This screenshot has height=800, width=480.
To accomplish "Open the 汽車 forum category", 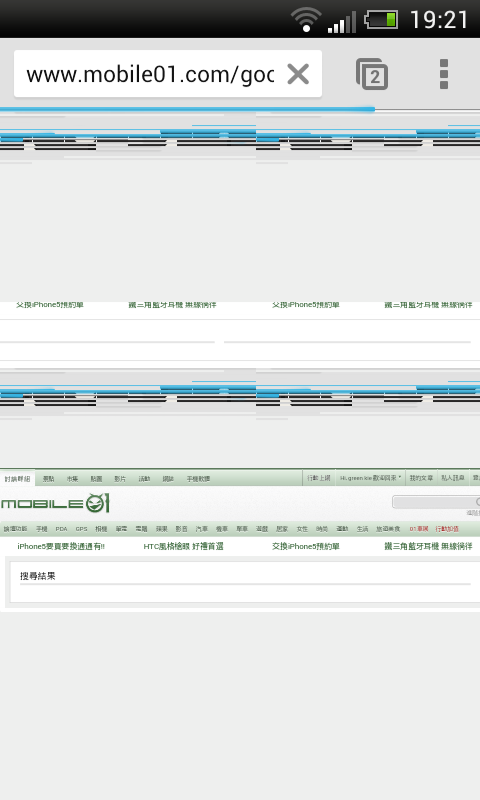I will [202, 529].
